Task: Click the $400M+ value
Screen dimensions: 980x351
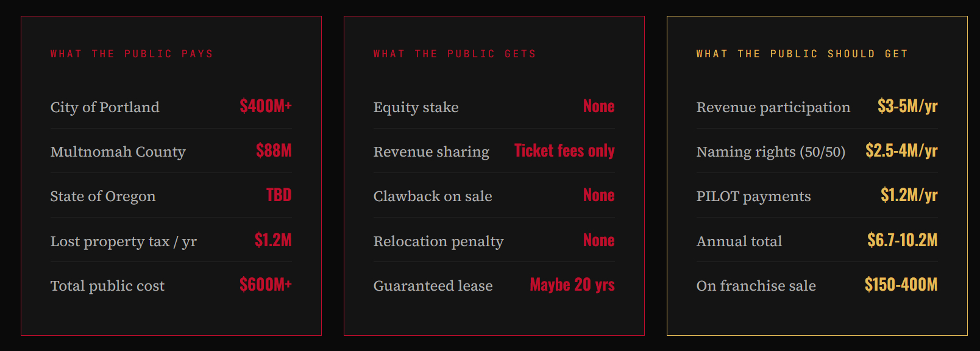Action: point(266,106)
